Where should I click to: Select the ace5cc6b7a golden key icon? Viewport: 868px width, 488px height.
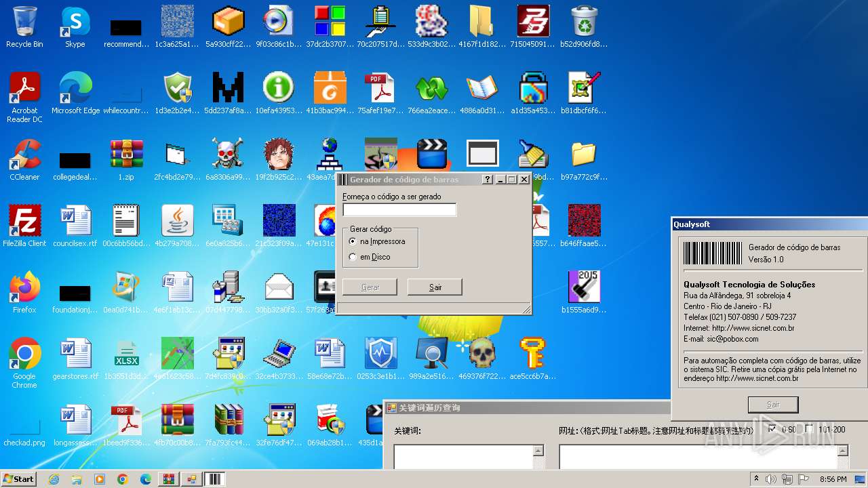tap(533, 359)
